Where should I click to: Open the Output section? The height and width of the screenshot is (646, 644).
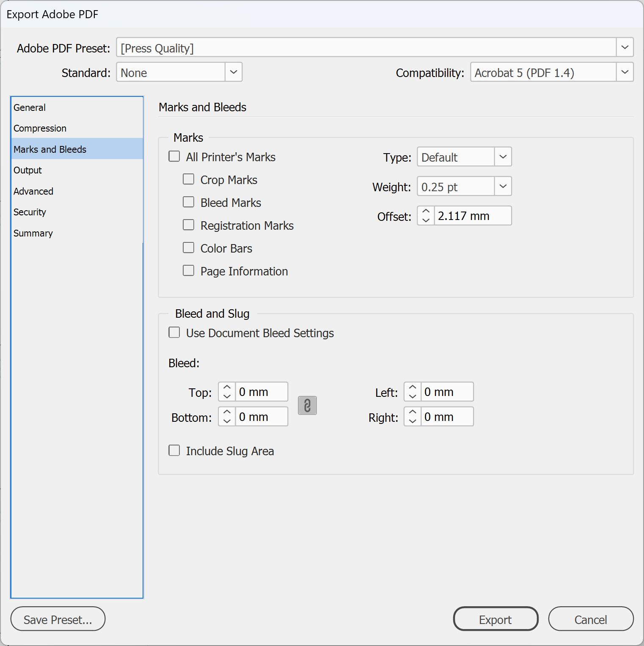[x=77, y=170]
